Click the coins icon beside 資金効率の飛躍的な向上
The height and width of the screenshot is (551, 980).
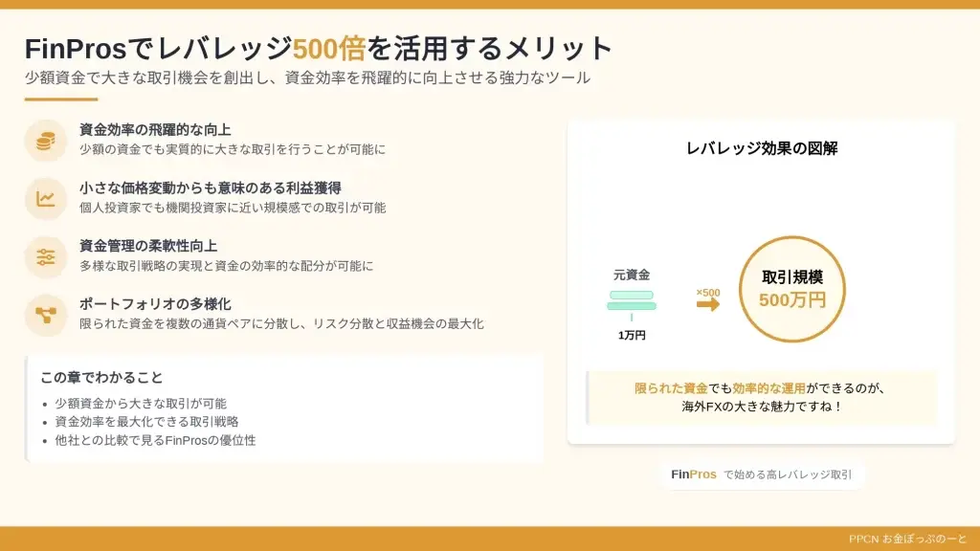45,141
